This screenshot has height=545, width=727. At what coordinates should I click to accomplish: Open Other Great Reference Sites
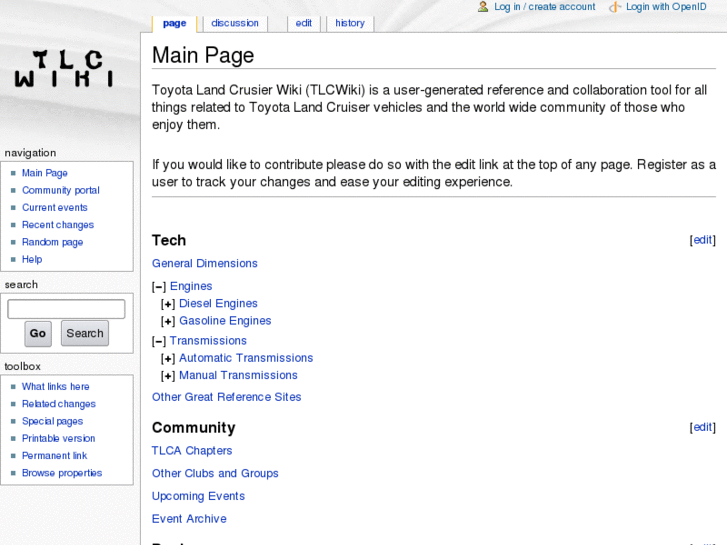pyautogui.click(x=226, y=397)
